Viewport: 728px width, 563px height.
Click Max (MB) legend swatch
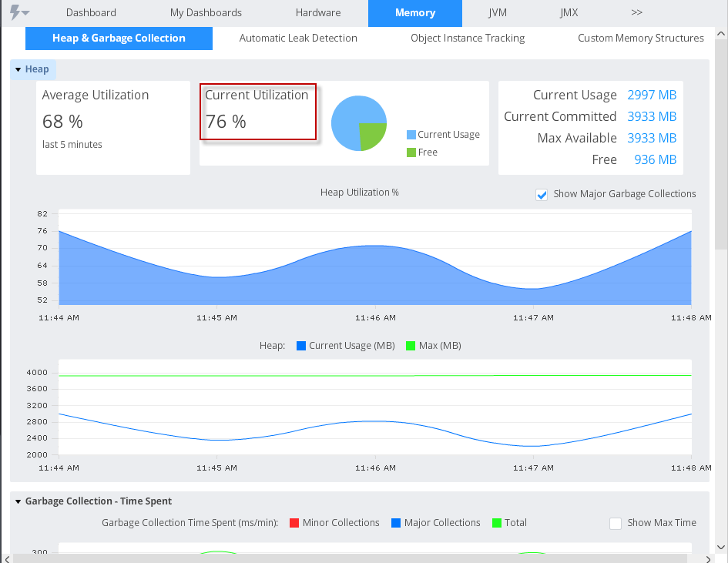[x=411, y=346]
